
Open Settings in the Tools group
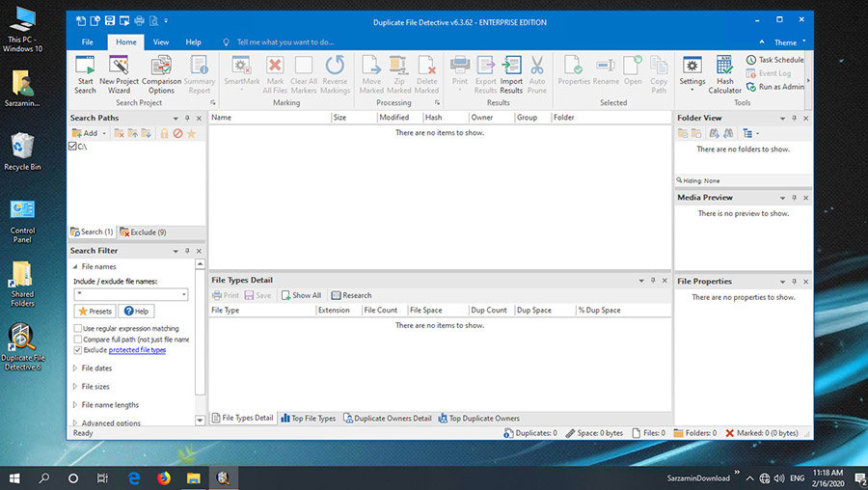[x=692, y=74]
